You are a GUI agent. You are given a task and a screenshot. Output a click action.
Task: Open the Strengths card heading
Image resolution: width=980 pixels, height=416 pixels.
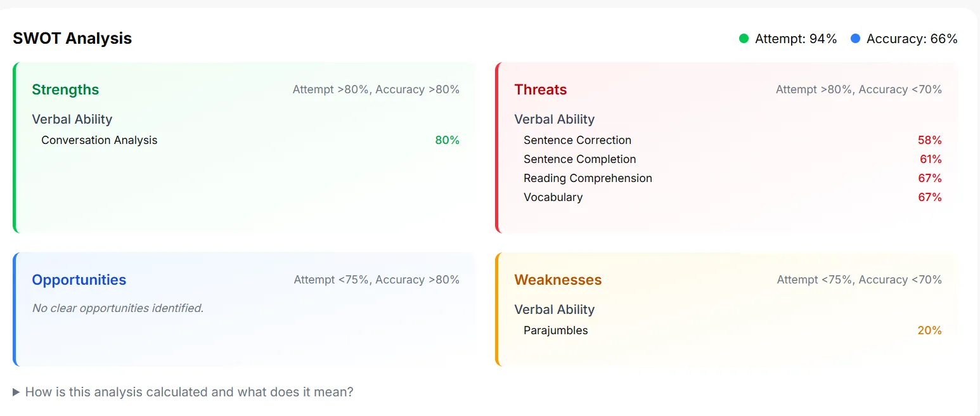point(65,89)
